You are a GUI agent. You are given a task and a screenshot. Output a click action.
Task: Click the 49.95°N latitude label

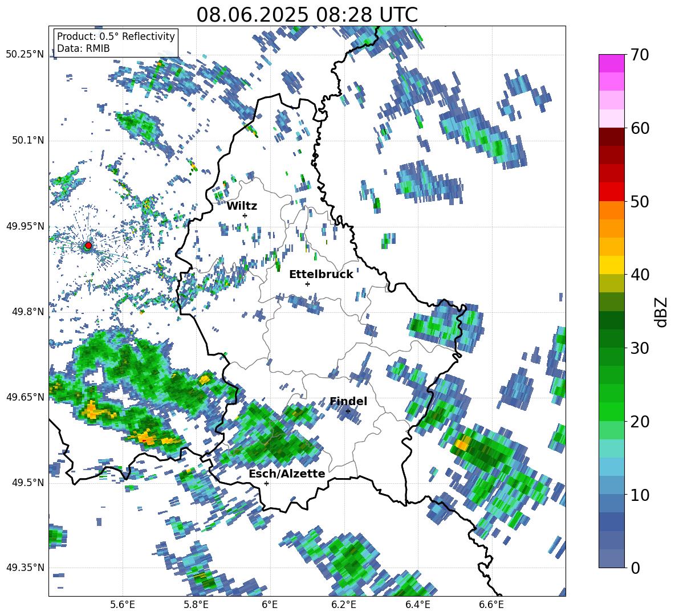[x=25, y=226]
